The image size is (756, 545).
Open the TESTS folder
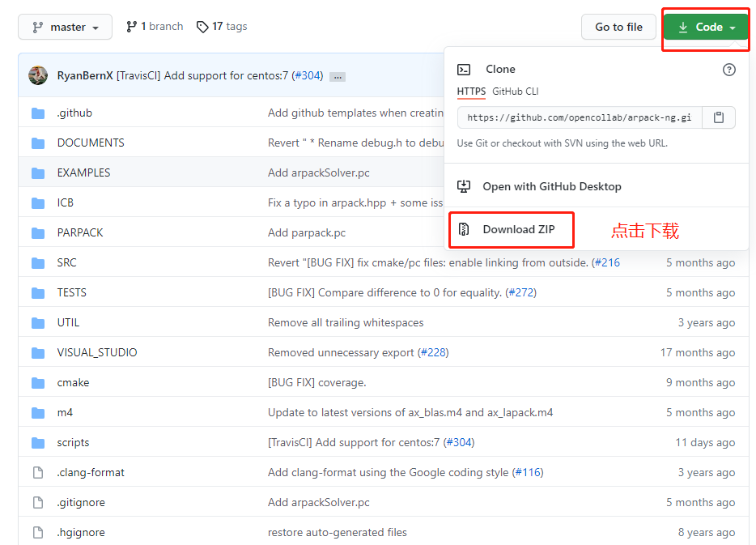coord(71,292)
